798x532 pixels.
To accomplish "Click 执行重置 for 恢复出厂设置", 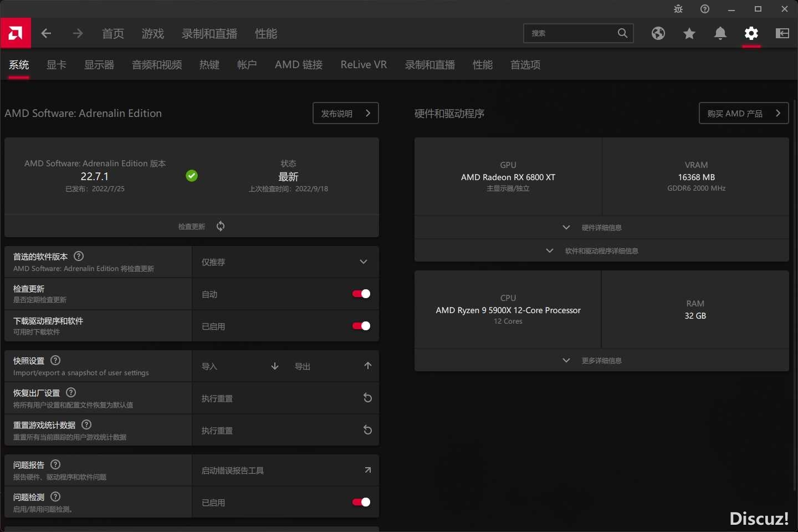I will [x=285, y=398].
